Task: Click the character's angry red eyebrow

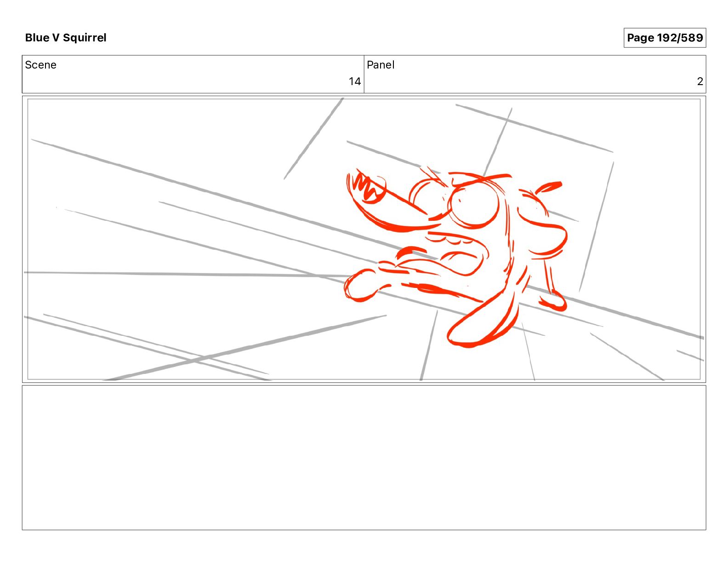Action: [483, 179]
